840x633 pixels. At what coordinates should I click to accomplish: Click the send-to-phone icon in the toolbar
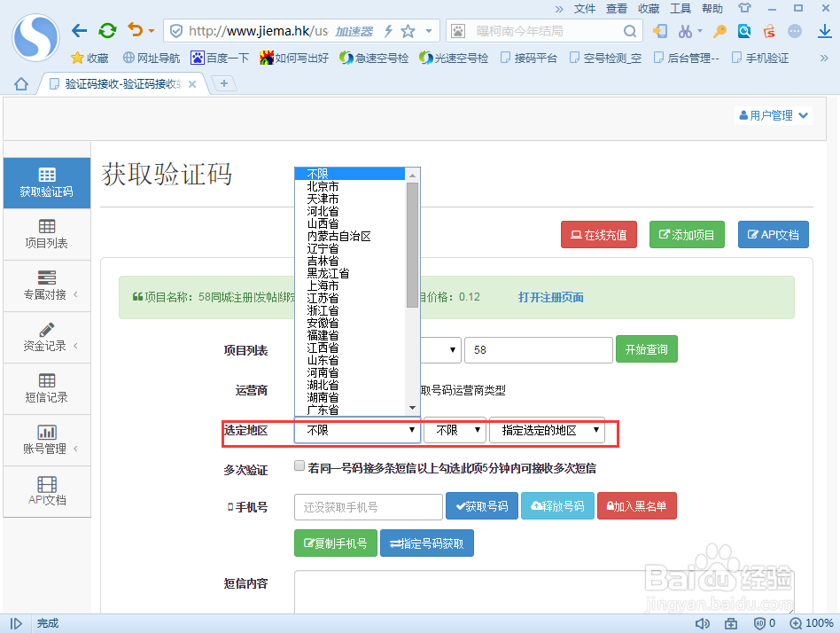pyautogui.click(x=658, y=29)
